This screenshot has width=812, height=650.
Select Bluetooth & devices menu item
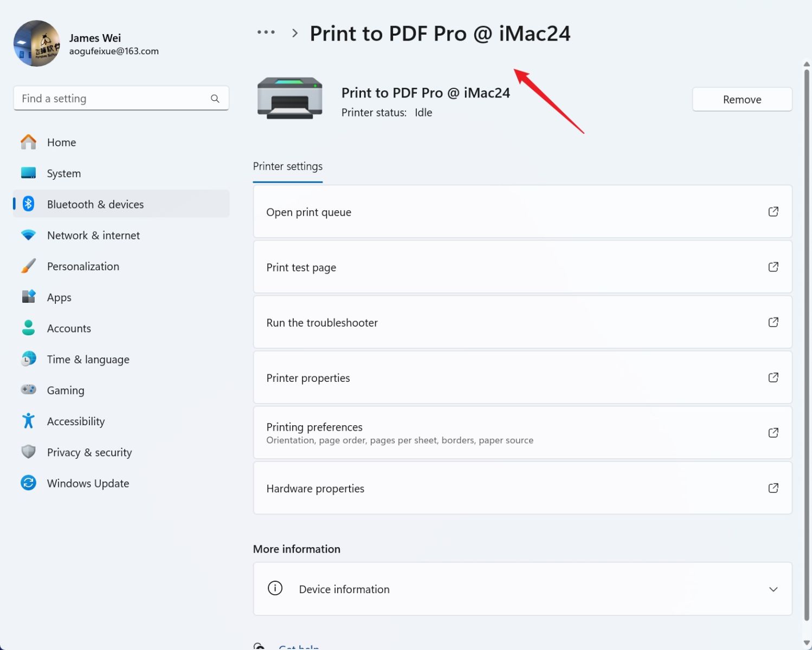[x=121, y=204]
